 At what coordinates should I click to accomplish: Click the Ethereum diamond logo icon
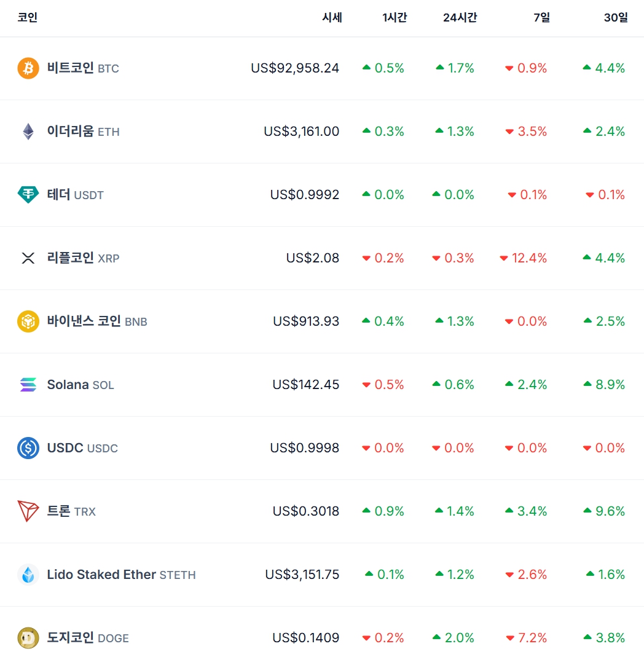click(28, 132)
